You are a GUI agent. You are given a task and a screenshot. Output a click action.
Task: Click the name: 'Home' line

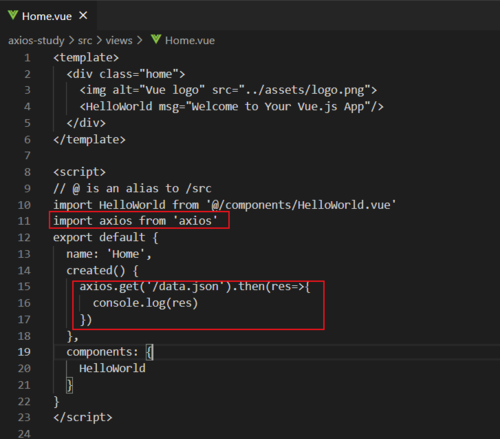click(109, 254)
